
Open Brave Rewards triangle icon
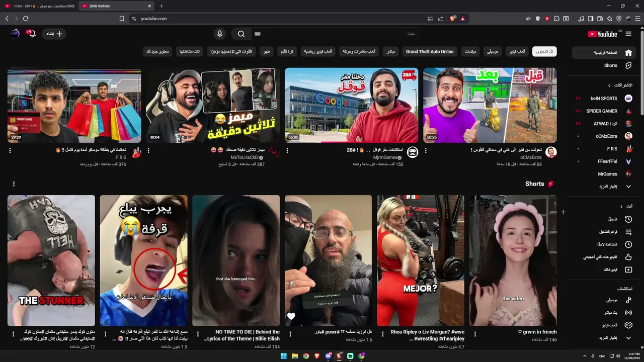pyautogui.click(x=462, y=19)
